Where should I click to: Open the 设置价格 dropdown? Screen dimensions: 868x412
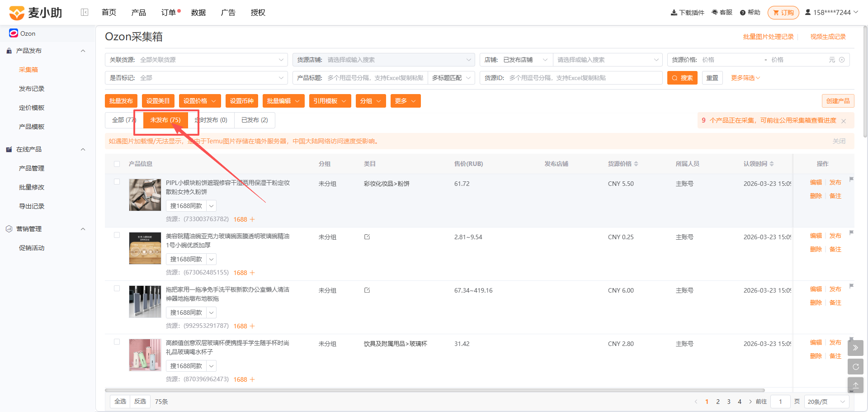click(200, 101)
